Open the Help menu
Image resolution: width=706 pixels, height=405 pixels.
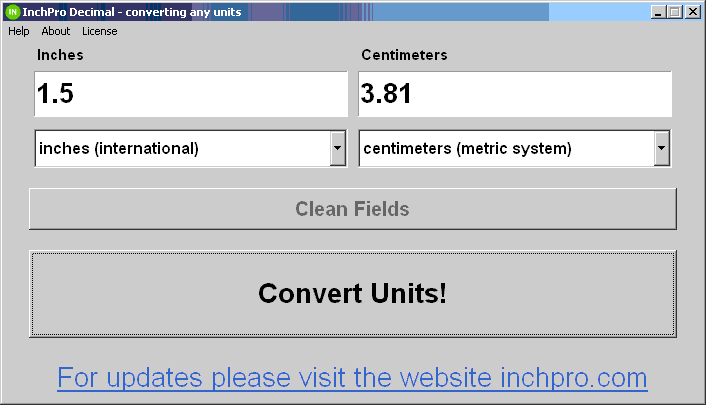(18, 31)
